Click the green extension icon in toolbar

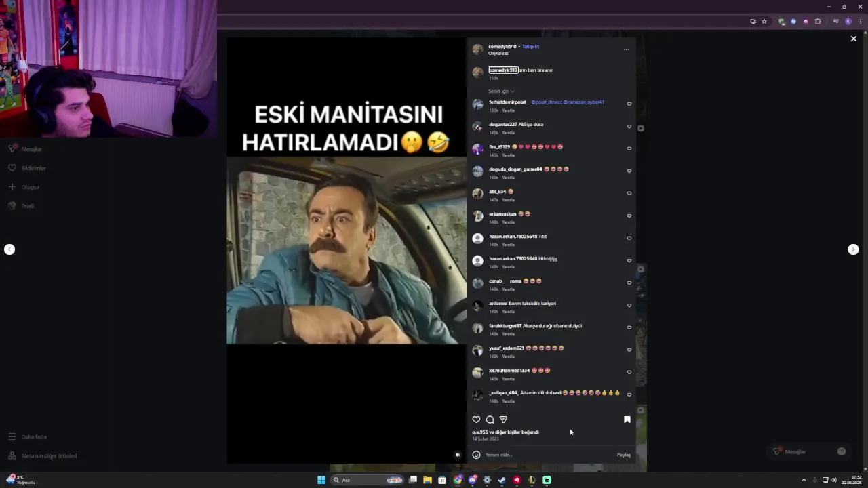point(782,21)
